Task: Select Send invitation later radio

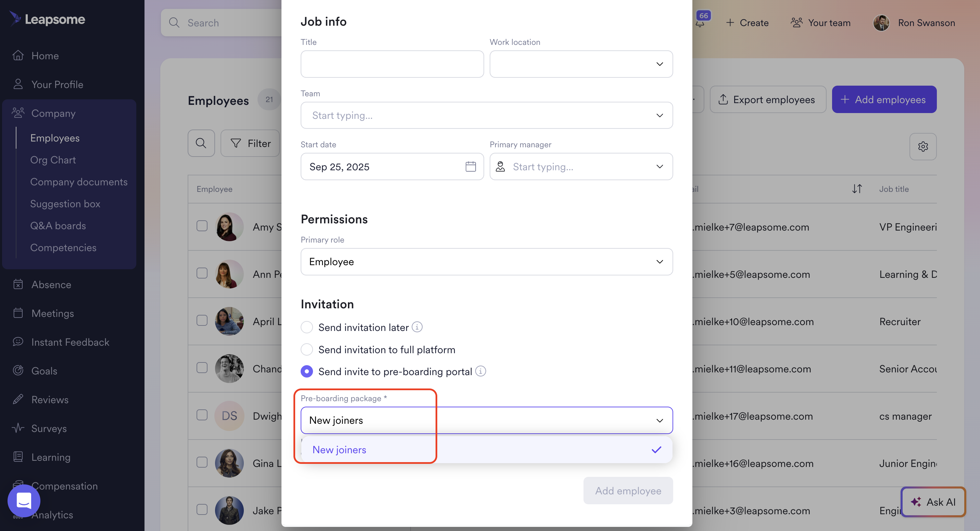Action: [x=306, y=328]
